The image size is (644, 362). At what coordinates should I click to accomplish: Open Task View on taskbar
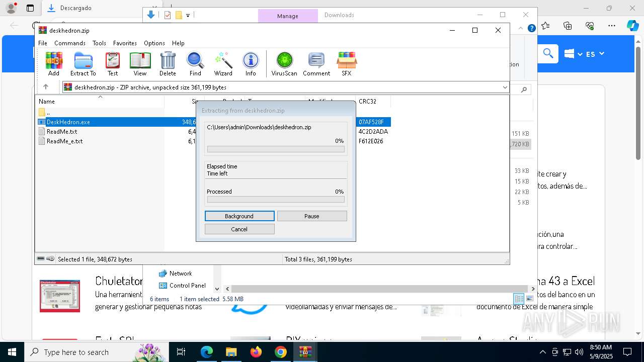(x=182, y=352)
